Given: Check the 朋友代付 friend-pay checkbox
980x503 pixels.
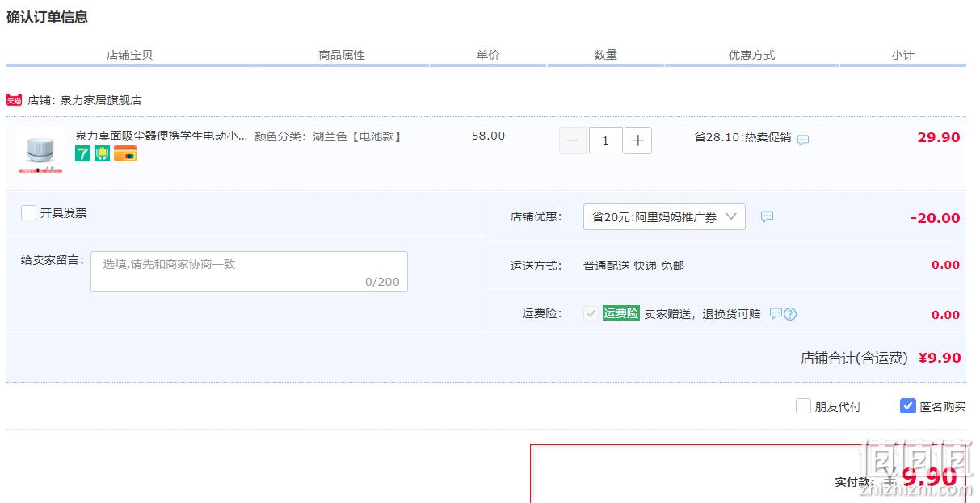Looking at the screenshot, I should click(803, 406).
